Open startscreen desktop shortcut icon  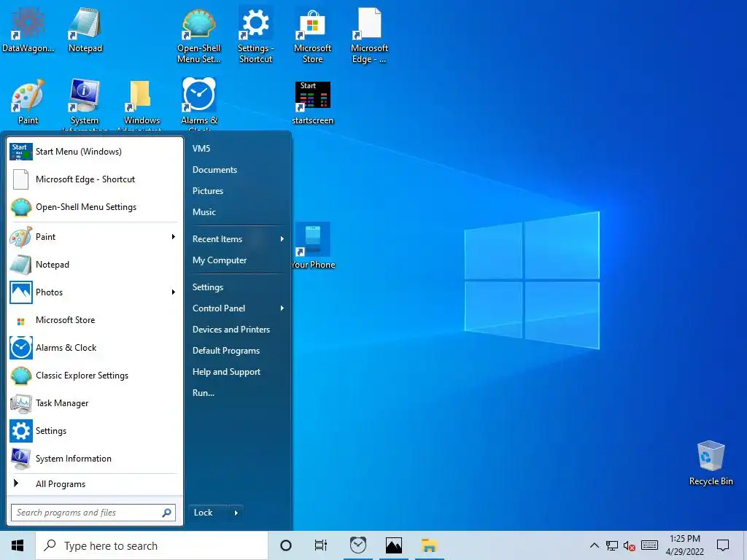pos(312,102)
